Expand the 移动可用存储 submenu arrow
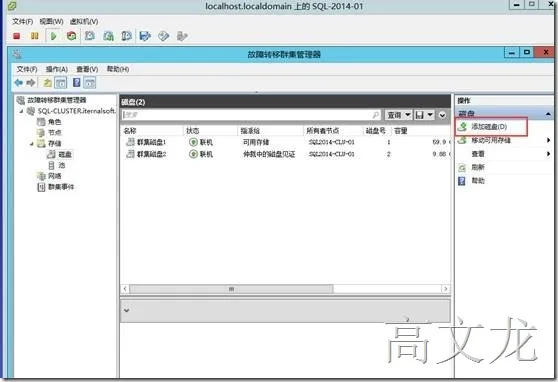Screen dimensions: 558x382 548,140
